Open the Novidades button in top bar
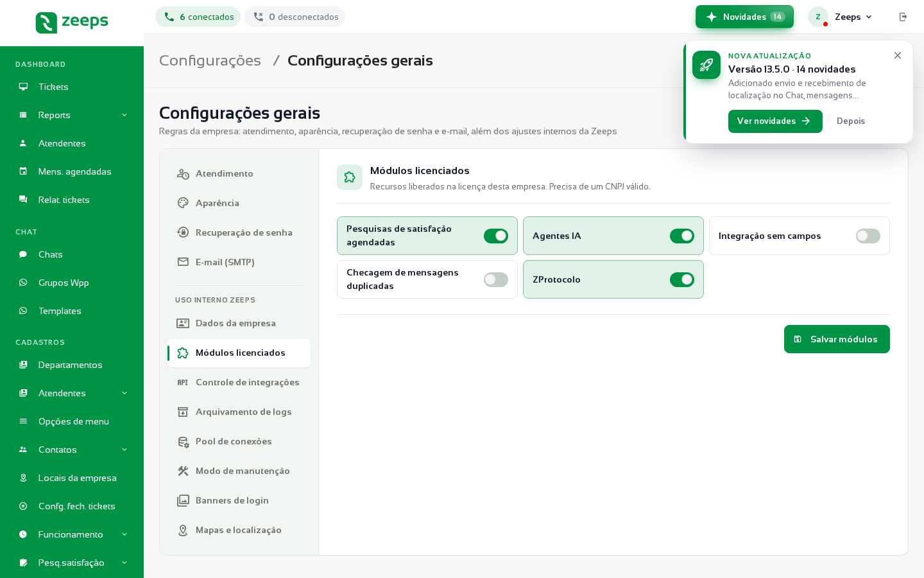924x578 pixels. [744, 17]
